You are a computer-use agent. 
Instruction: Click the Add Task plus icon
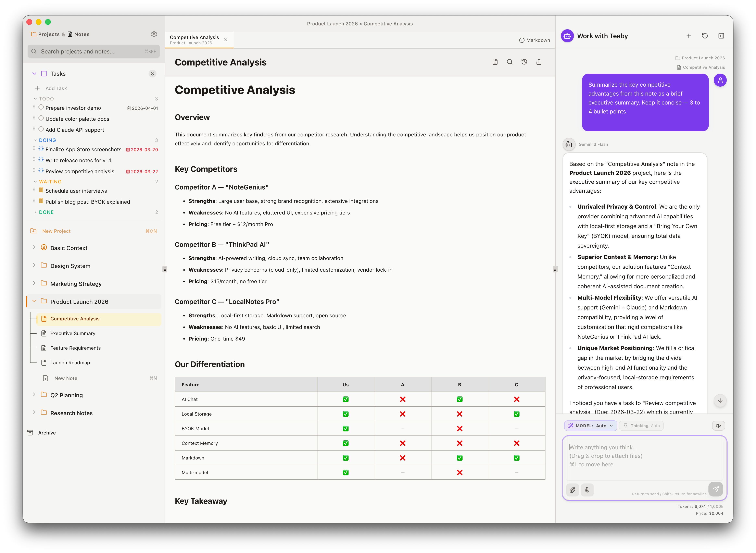pyautogui.click(x=37, y=88)
